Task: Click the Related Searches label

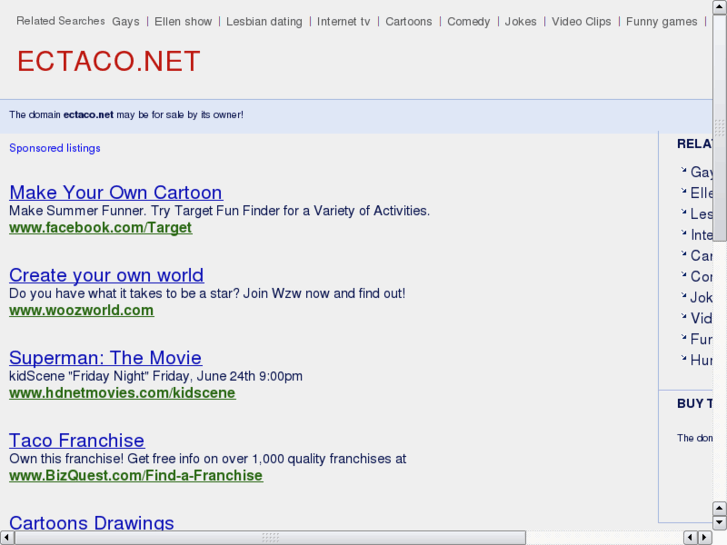Action: coord(61,21)
